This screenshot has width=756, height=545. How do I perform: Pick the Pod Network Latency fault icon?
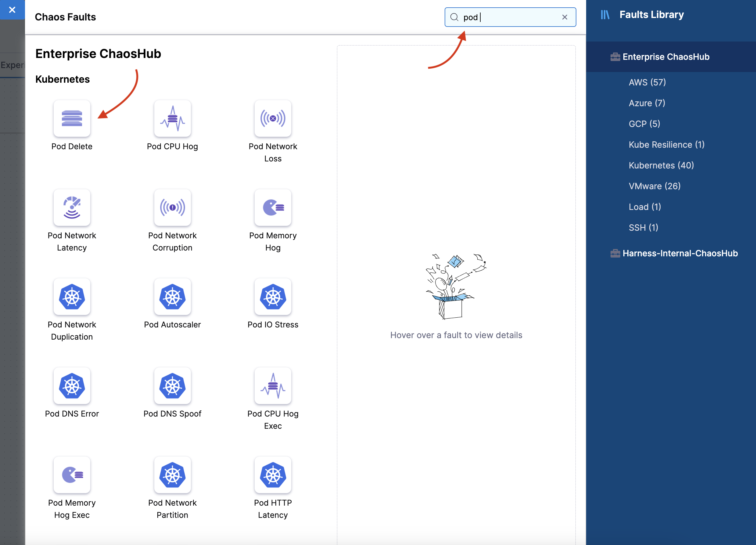72,208
